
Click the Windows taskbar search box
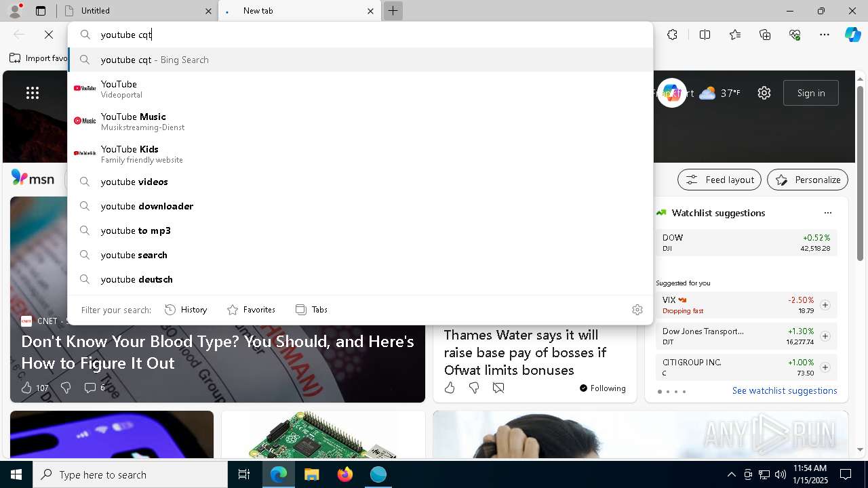(130, 474)
